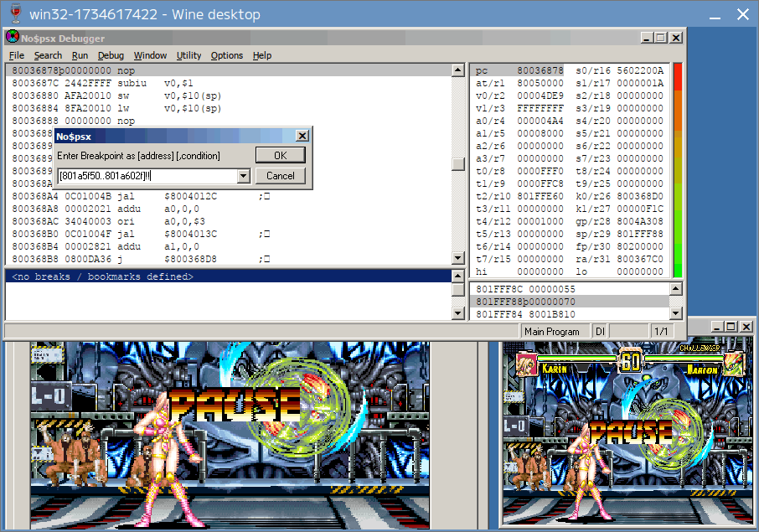This screenshot has height=532, width=759.
Task: Select stack entry 801FFF88 00000070
Action: 570,302
